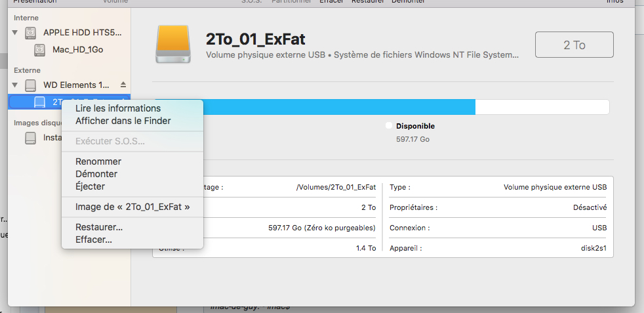The image size is (644, 313).
Task: Click the 1.4 To used value
Action: click(366, 248)
